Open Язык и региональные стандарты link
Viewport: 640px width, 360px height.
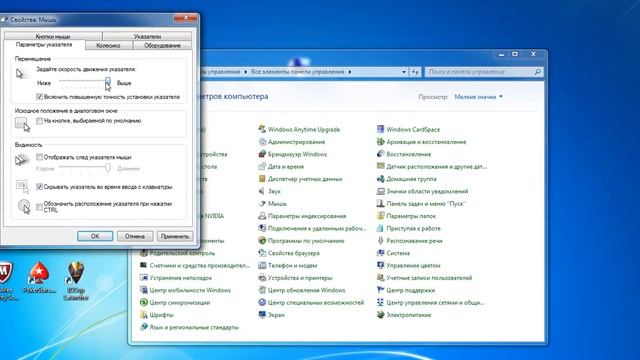194,327
